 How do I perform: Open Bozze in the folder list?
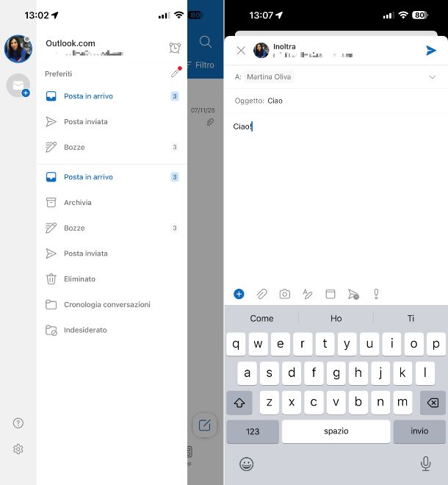tap(112, 228)
